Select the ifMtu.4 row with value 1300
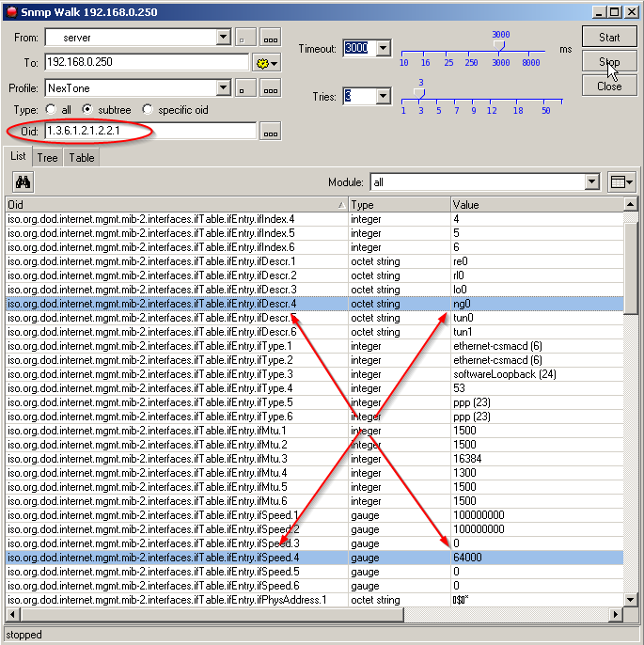 (314, 473)
